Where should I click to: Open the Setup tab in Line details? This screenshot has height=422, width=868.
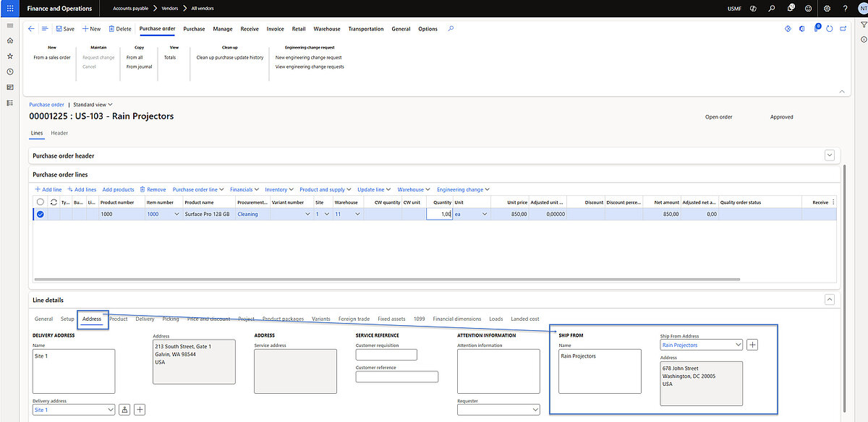(x=67, y=319)
